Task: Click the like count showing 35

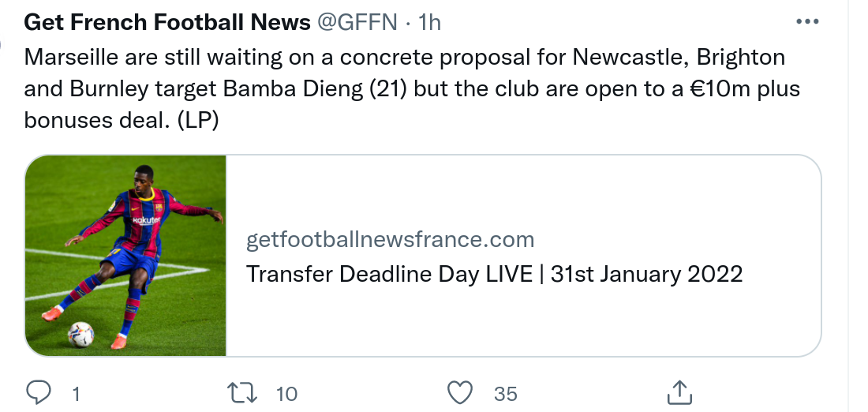Action: coord(506,393)
